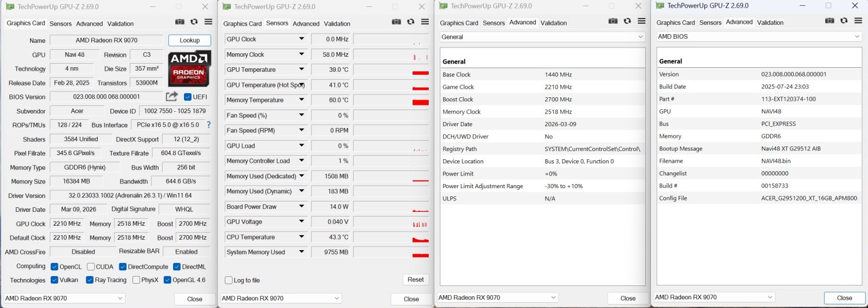GPU Temperature sensor graph

tap(391, 69)
